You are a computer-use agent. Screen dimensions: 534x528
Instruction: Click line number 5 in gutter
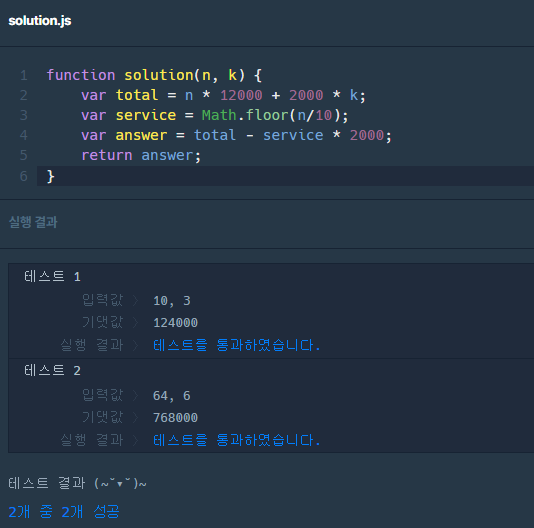(x=23, y=156)
